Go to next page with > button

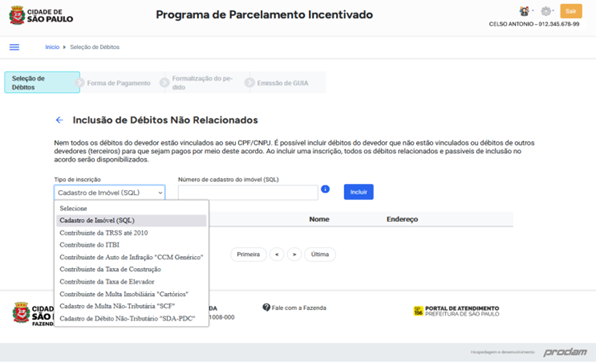[x=294, y=254]
